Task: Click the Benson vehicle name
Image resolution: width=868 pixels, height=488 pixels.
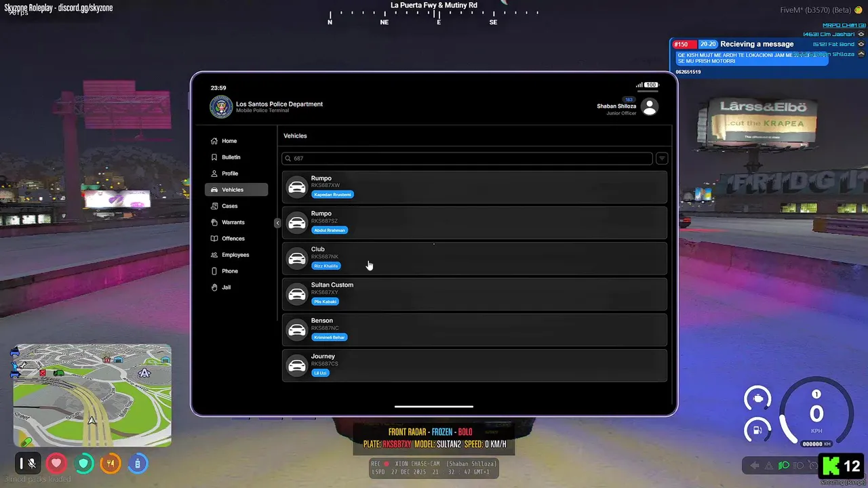Action: point(322,321)
